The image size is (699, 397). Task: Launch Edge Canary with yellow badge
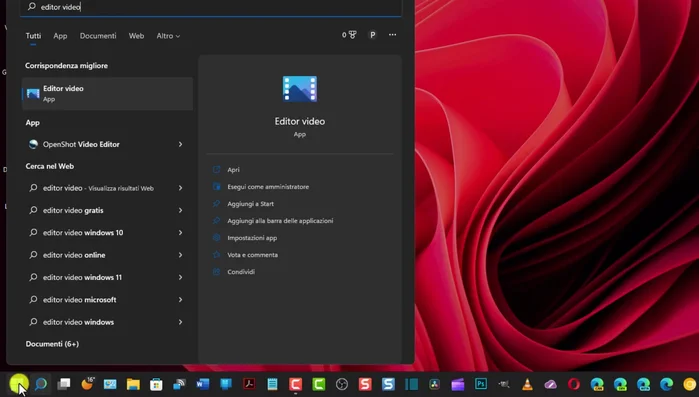pyautogui.click(x=597, y=384)
